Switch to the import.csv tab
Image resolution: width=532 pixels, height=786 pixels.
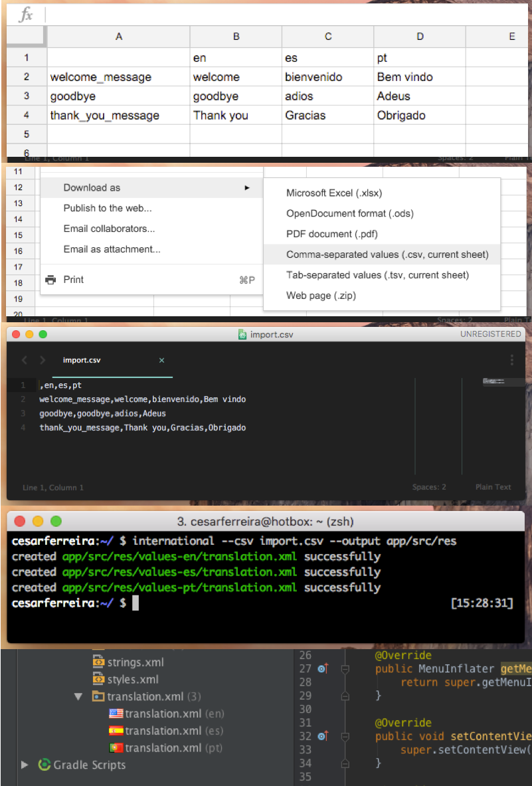[x=82, y=360]
